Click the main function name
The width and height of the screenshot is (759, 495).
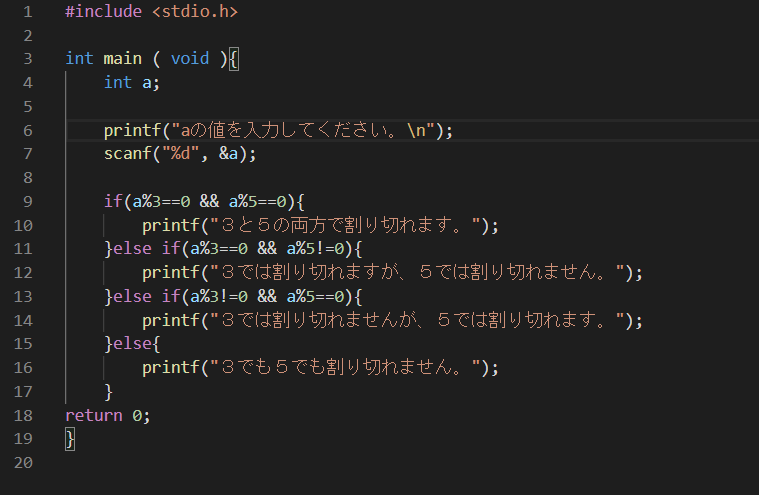(122, 59)
